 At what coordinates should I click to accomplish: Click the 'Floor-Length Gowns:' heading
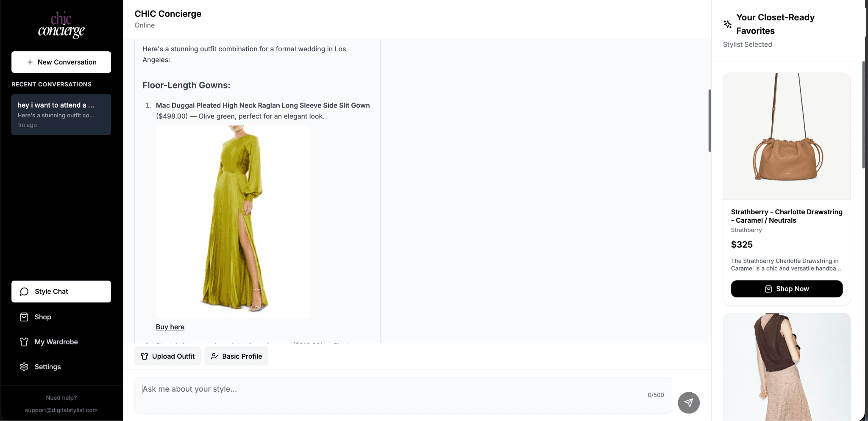coord(186,85)
